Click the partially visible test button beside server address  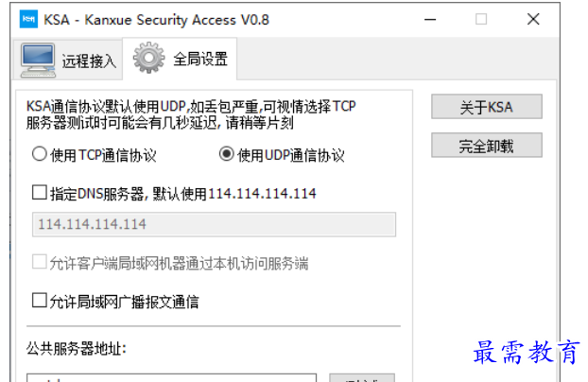coord(362,377)
